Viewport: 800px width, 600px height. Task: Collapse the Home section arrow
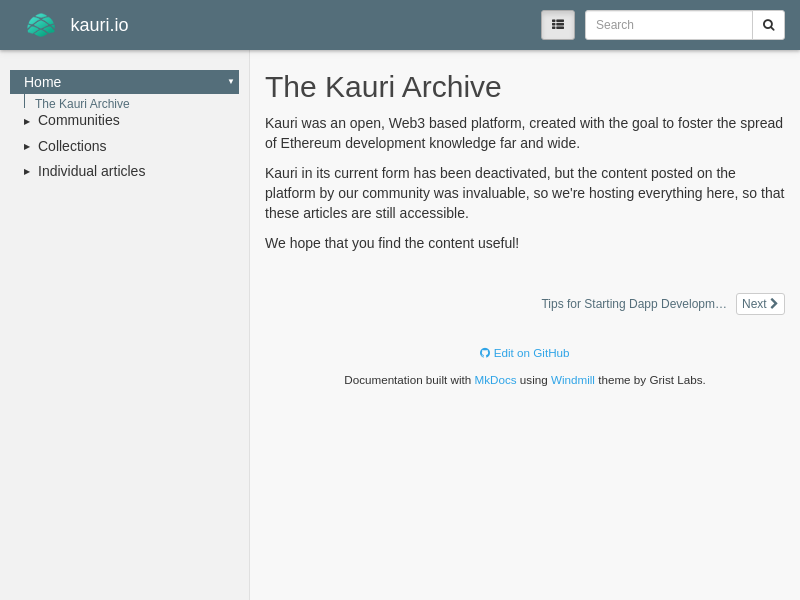click(x=230, y=82)
